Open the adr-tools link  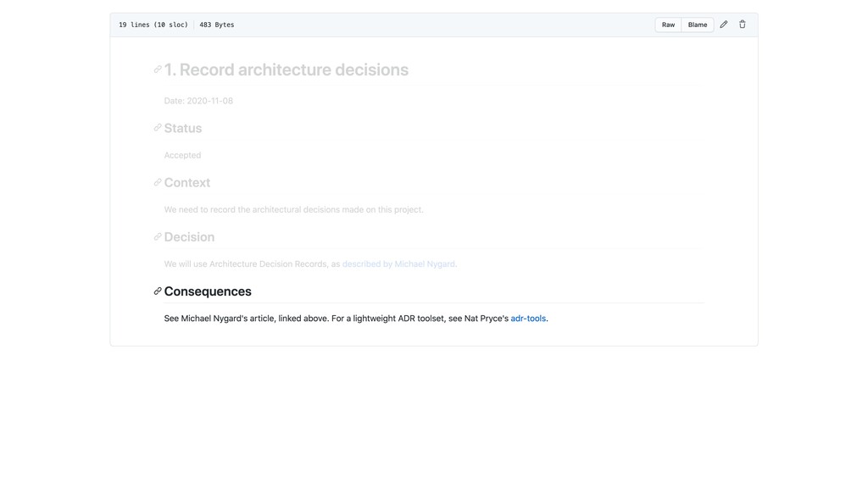(528, 319)
